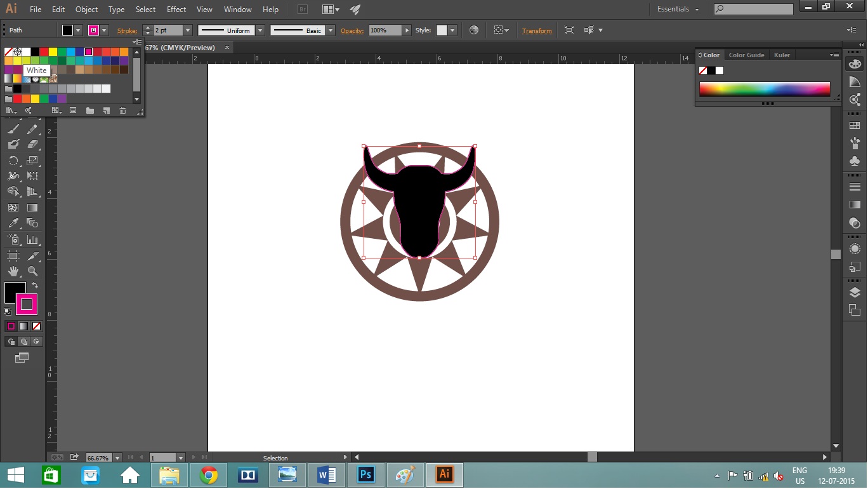Click the Transform link
The height and width of the screenshot is (489, 868).
click(x=537, y=30)
